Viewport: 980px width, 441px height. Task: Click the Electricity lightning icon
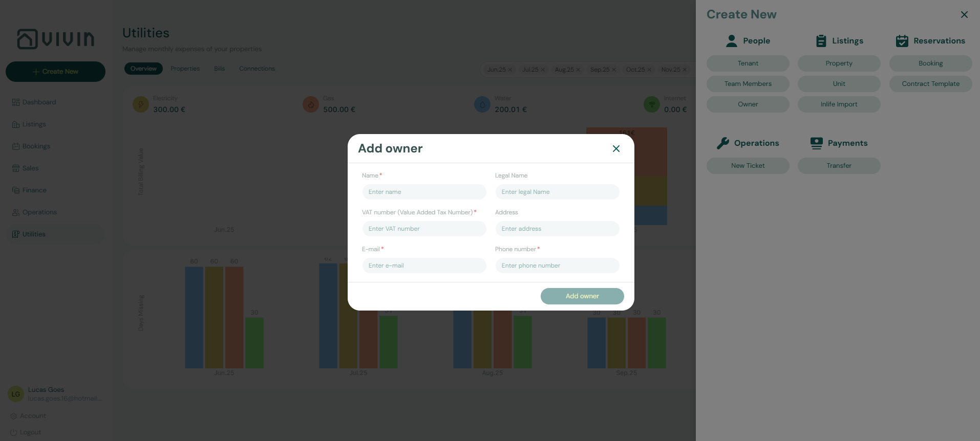(141, 104)
